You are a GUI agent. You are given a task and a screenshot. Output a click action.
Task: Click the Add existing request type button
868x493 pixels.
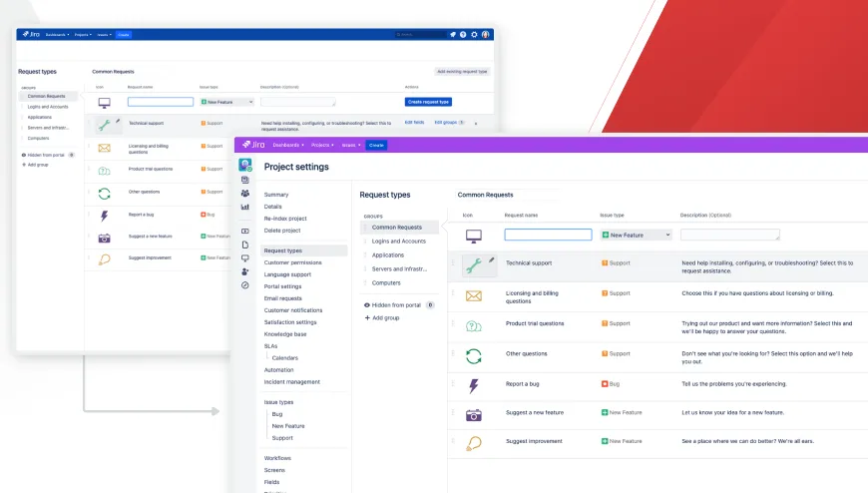(x=463, y=72)
